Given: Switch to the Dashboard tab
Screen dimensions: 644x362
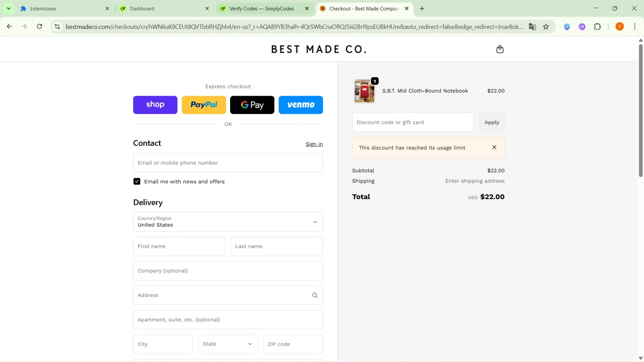Looking at the screenshot, I should (164, 9).
